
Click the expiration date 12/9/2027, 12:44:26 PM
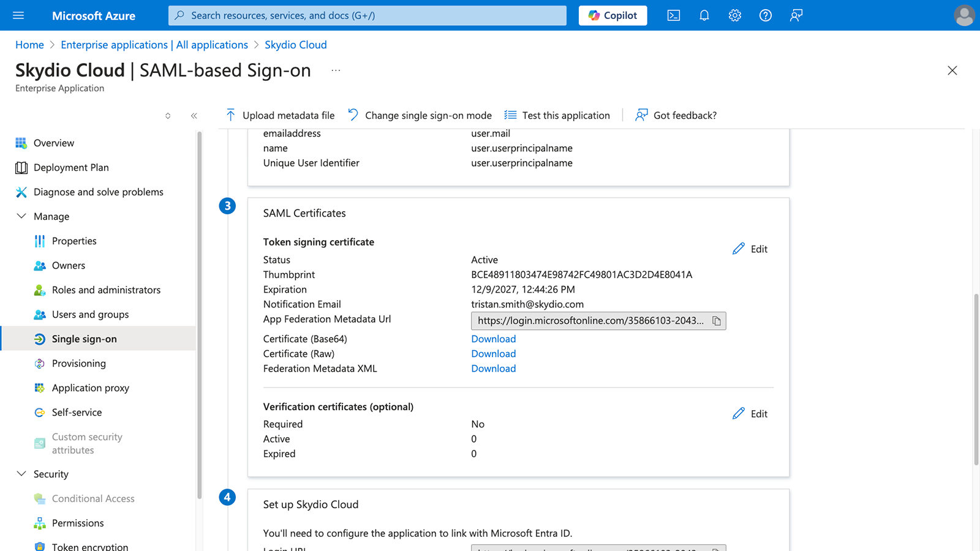click(523, 289)
